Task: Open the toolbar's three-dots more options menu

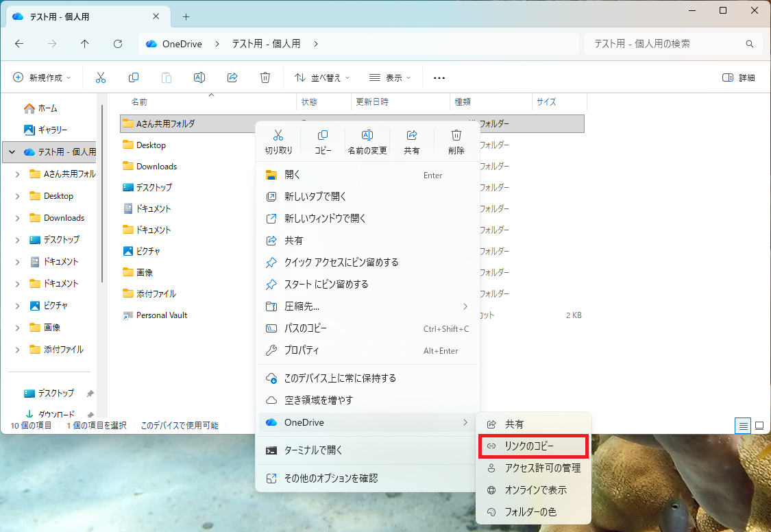Action: (x=439, y=77)
